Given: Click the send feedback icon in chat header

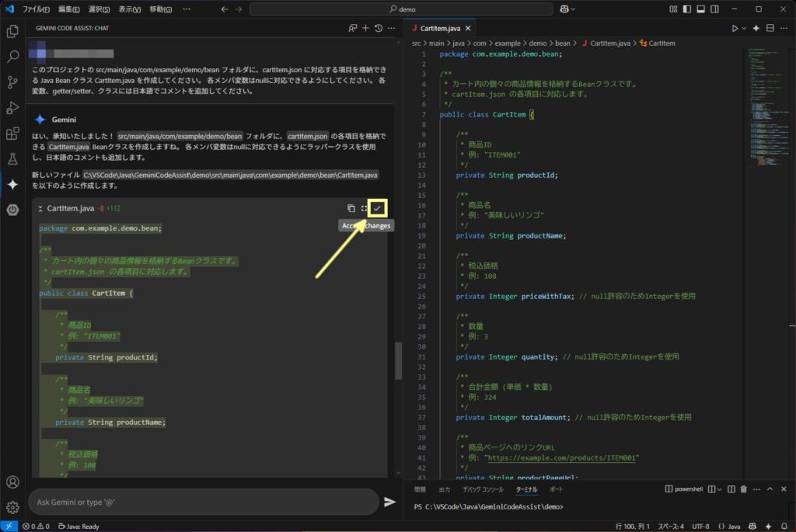Looking at the screenshot, I should [x=352, y=29].
